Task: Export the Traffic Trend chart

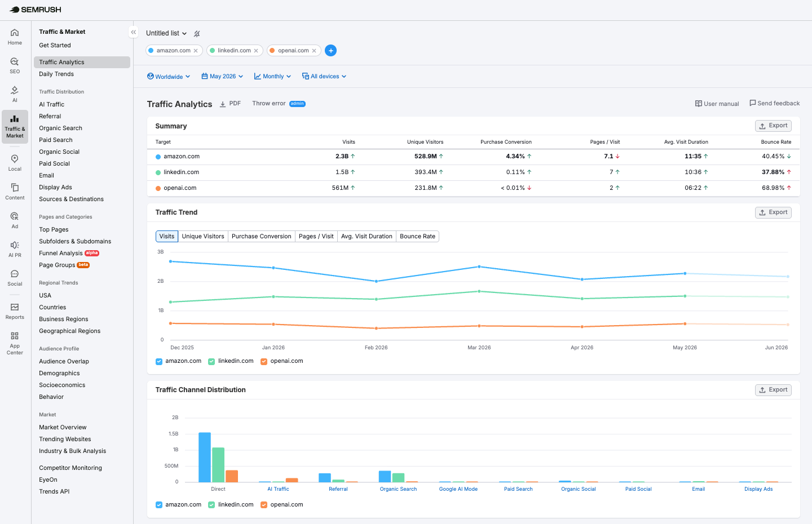Action: click(773, 212)
